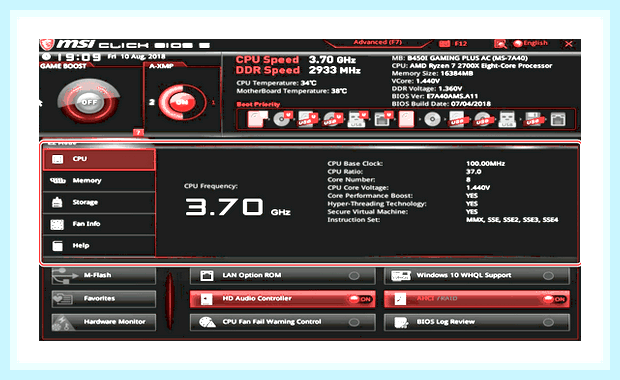Open the Storage info tab

click(x=99, y=202)
